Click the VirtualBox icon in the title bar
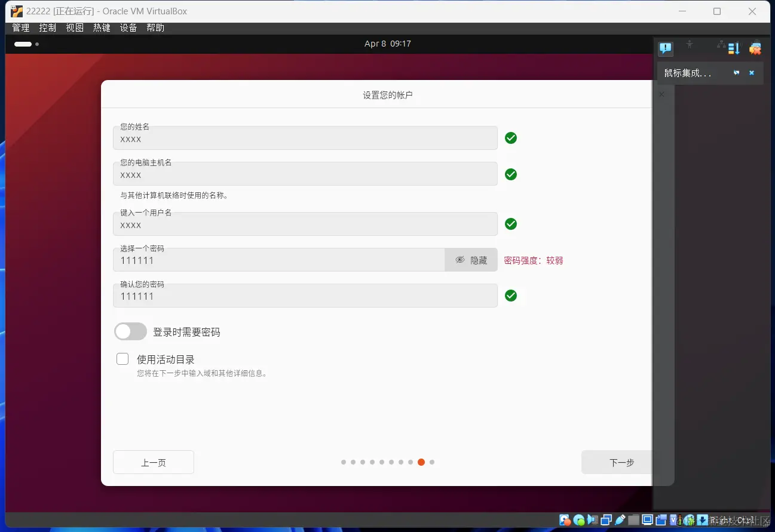Screen dimensions: 775x532 17,11
